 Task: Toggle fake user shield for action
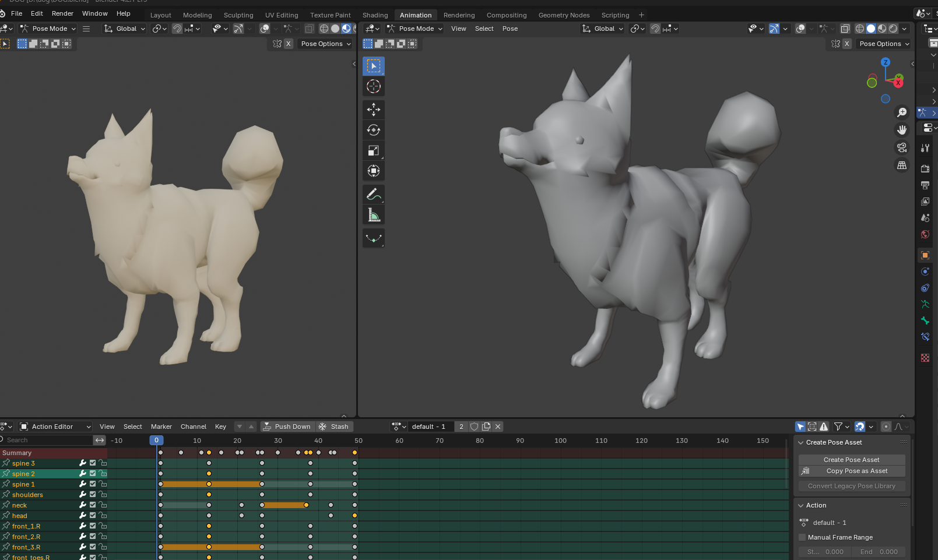point(475,427)
